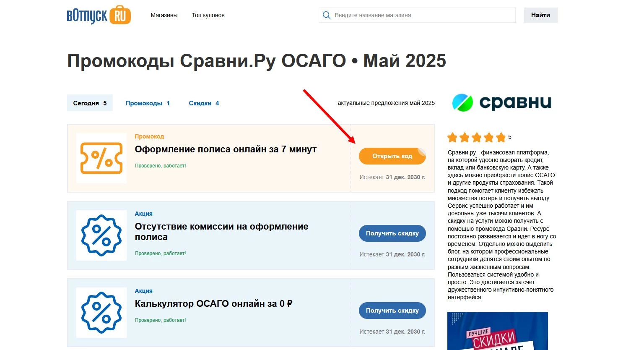The width and height of the screenshot is (644, 350).
Task: Click the RU badge in the site logo
Action: click(121, 14)
